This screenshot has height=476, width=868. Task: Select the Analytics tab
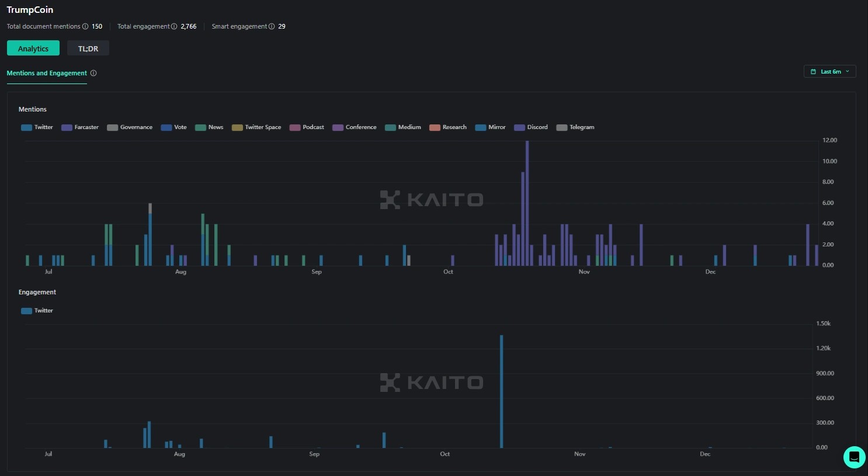(x=33, y=48)
